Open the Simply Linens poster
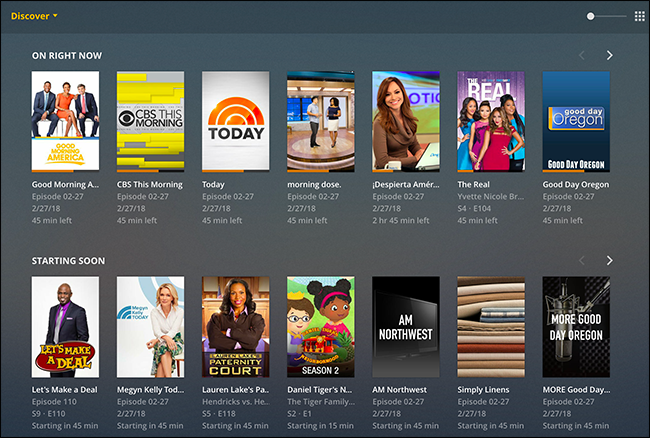The width and height of the screenshot is (650, 438). 491,327
